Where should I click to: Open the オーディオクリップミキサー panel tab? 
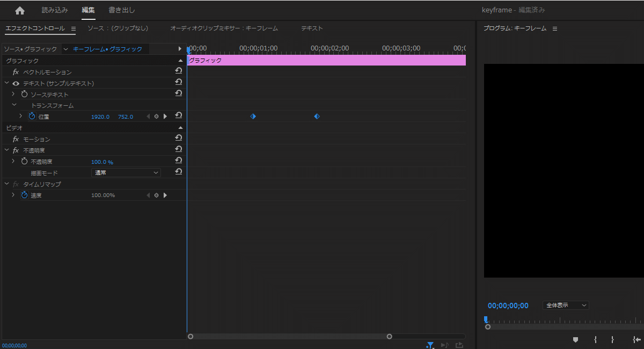pos(224,28)
